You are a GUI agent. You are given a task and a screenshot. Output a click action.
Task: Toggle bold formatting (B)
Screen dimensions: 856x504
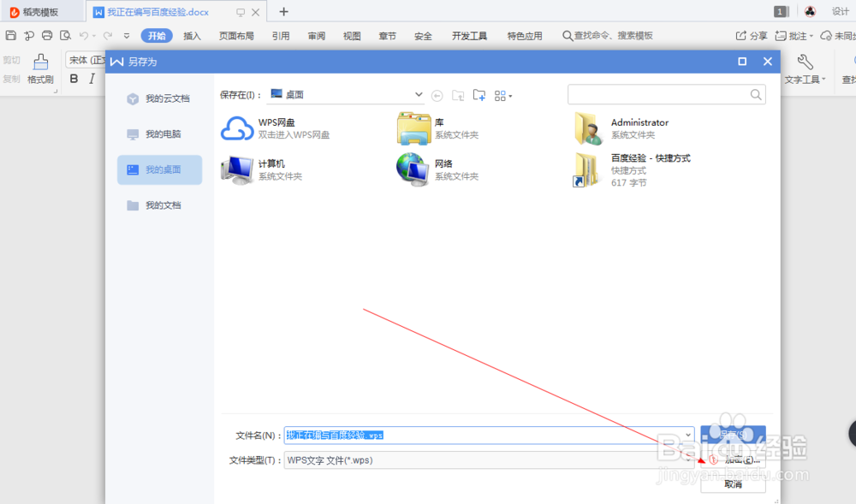[74, 79]
